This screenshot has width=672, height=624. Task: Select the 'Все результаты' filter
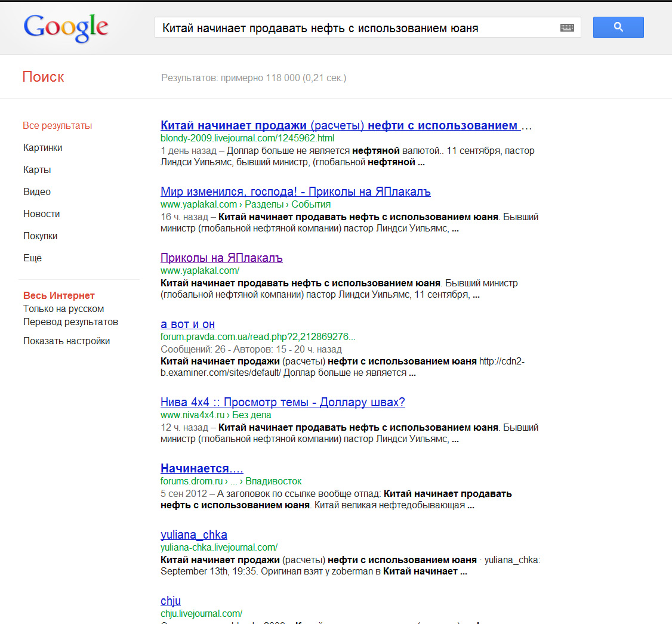(57, 125)
